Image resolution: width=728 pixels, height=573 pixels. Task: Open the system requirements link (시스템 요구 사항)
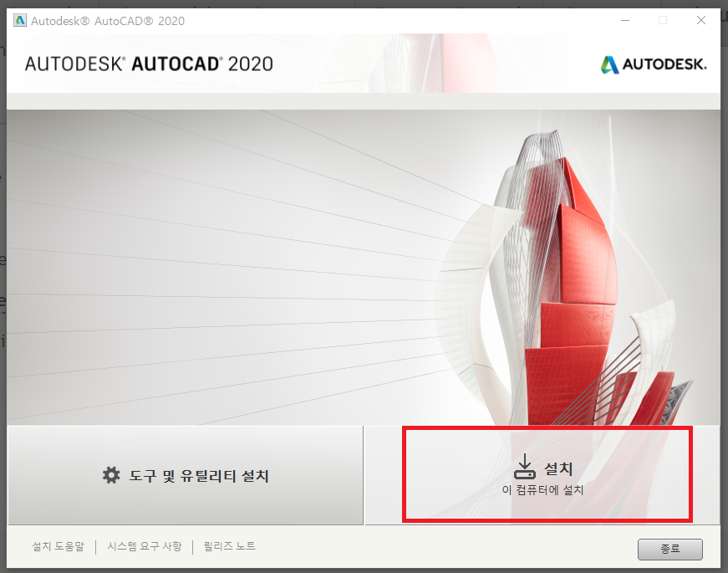coord(145,546)
